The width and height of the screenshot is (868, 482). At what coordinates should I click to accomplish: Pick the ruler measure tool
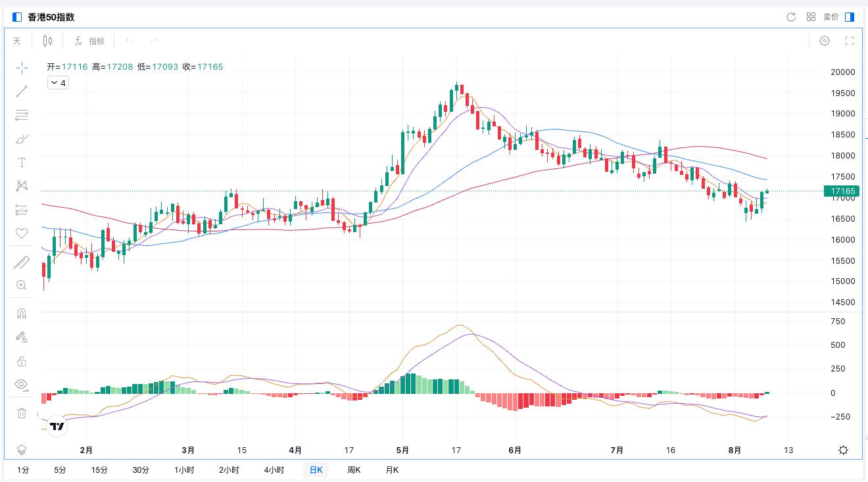22,262
